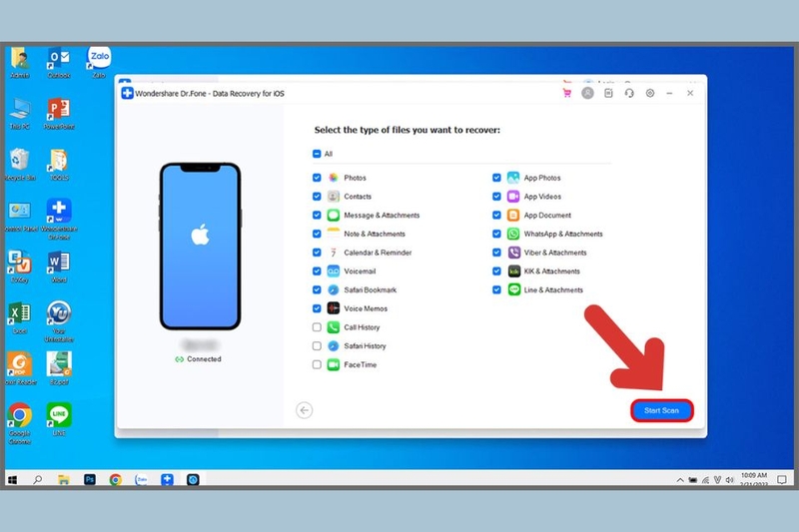799x532 pixels.
Task: Click the volume speaker tray icon
Action: click(730, 480)
